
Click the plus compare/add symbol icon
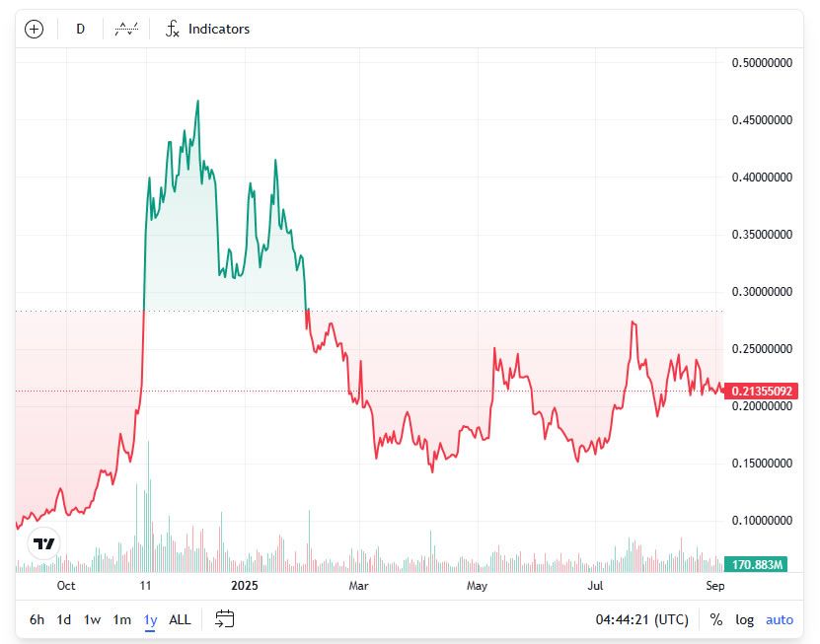34,29
